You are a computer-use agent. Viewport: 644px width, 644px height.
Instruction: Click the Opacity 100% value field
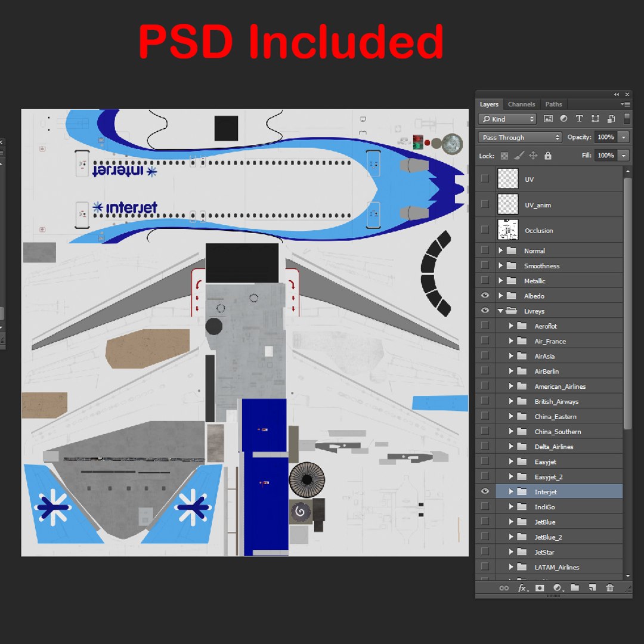[606, 137]
